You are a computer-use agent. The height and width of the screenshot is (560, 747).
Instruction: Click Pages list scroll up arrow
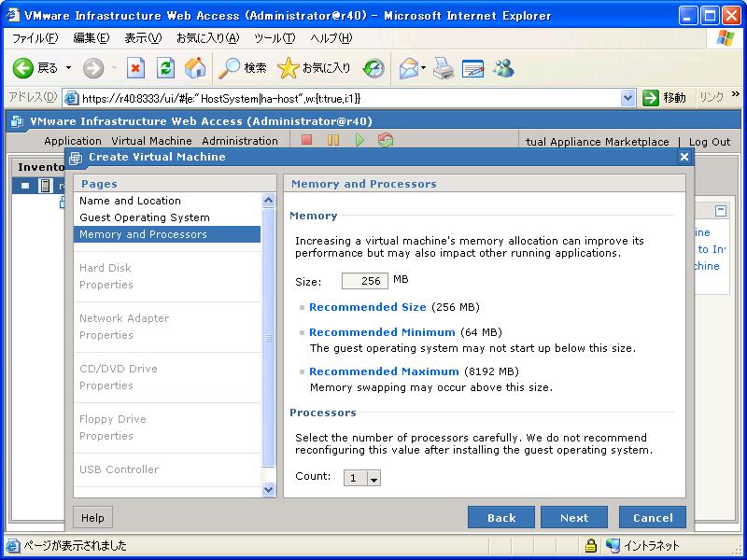click(x=269, y=201)
